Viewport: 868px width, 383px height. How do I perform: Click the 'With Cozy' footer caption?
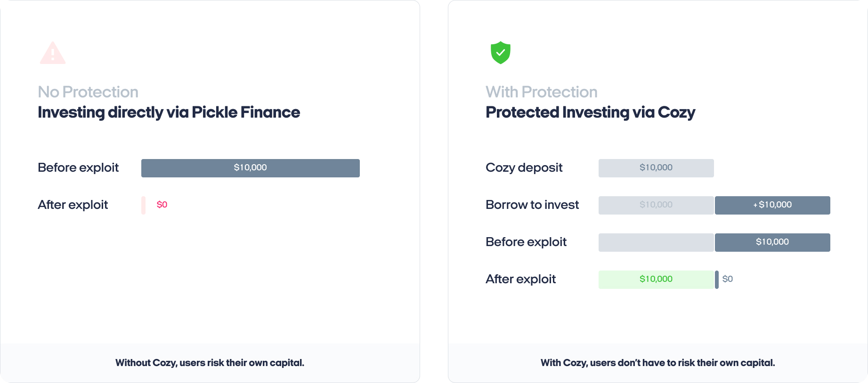pos(657,363)
